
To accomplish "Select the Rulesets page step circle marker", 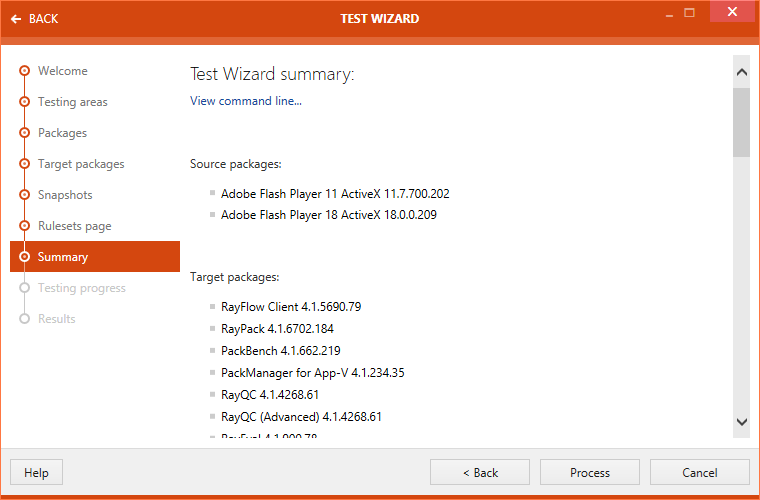I will (24, 226).
